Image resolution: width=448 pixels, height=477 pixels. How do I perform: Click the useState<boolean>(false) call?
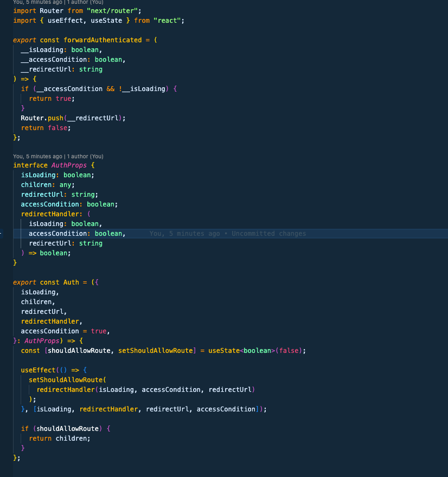(255, 351)
